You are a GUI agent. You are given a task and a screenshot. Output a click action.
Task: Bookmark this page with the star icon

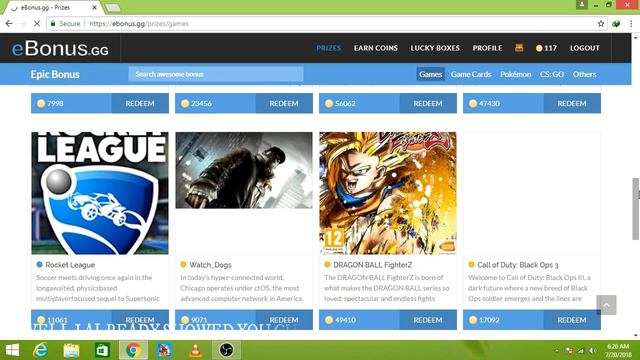pyautogui.click(x=601, y=24)
